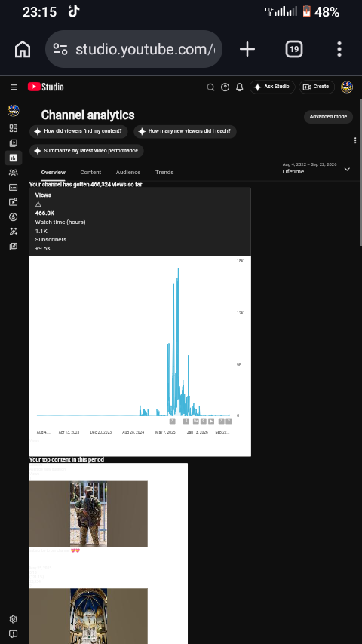
Task: Click the Ask Studio button
Action: pyautogui.click(x=272, y=87)
